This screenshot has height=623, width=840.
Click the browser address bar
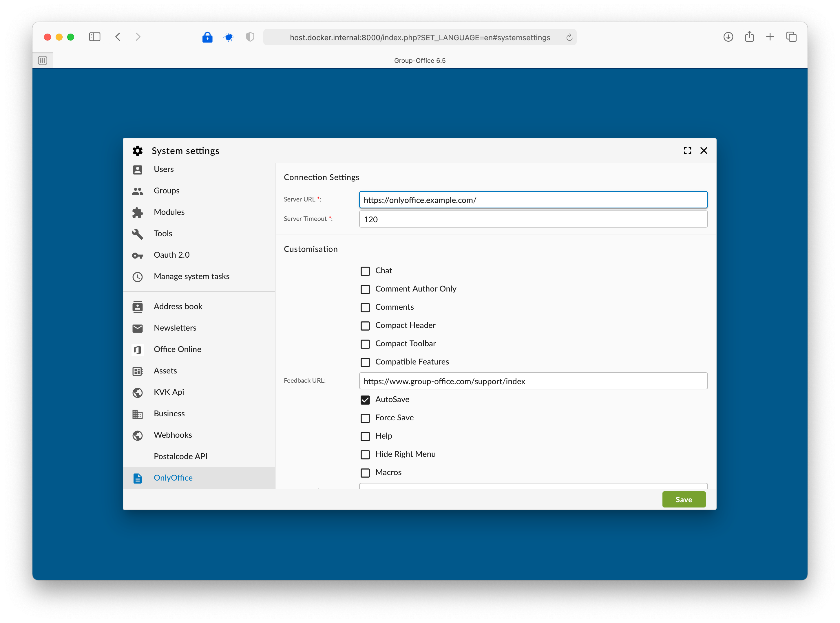tap(420, 37)
